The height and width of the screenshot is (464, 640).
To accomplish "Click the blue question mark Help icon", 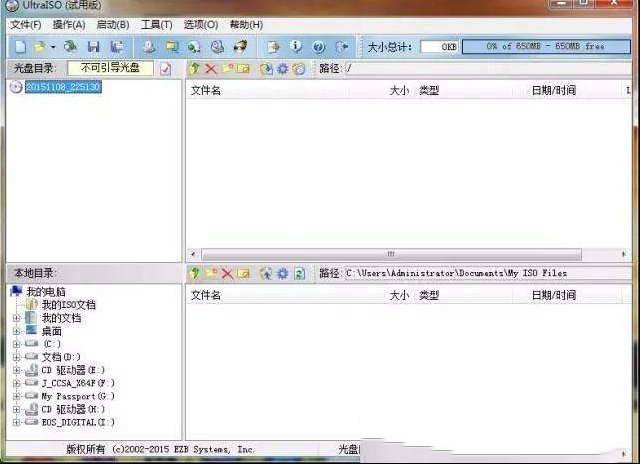I will (x=319, y=47).
